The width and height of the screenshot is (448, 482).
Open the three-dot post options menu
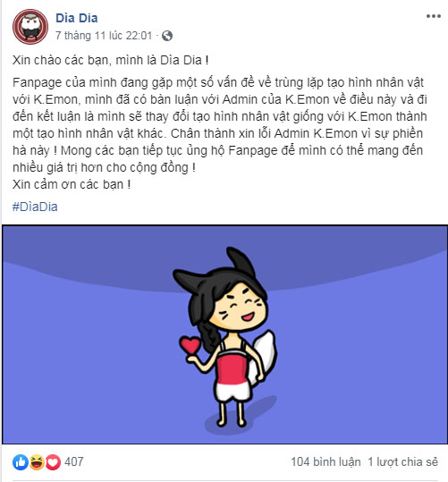tap(433, 16)
